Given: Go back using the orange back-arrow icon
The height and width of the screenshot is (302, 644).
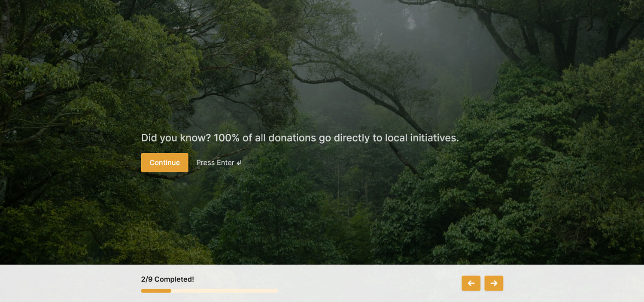Looking at the screenshot, I should pyautogui.click(x=471, y=283).
